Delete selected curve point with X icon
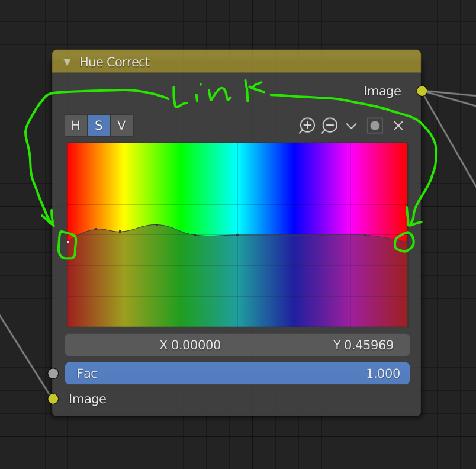476x469 pixels. (x=398, y=126)
